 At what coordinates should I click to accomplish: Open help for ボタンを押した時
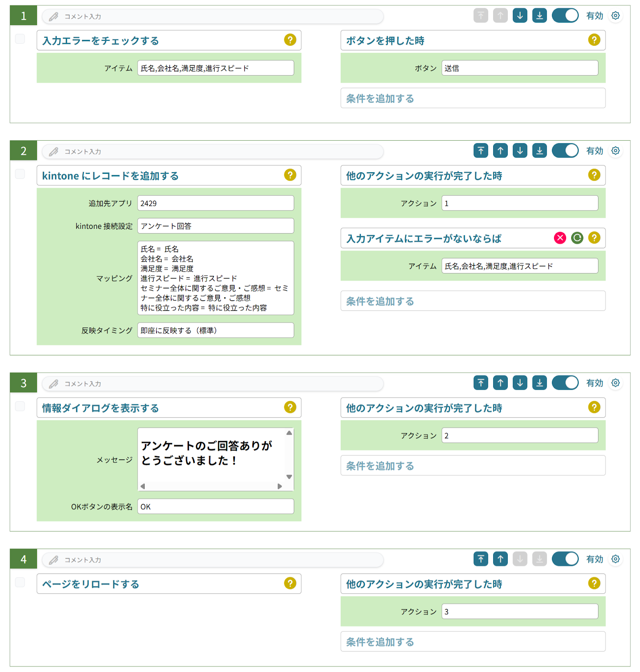coord(594,39)
